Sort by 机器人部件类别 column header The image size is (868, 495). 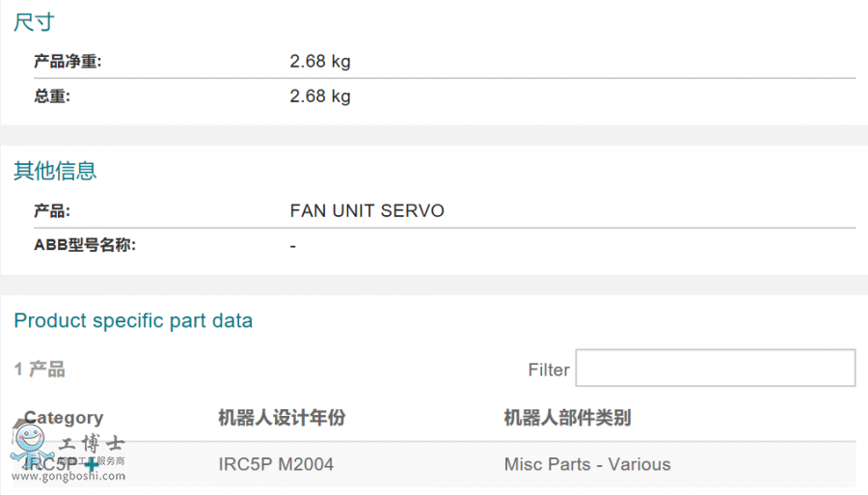pyautogui.click(x=567, y=418)
